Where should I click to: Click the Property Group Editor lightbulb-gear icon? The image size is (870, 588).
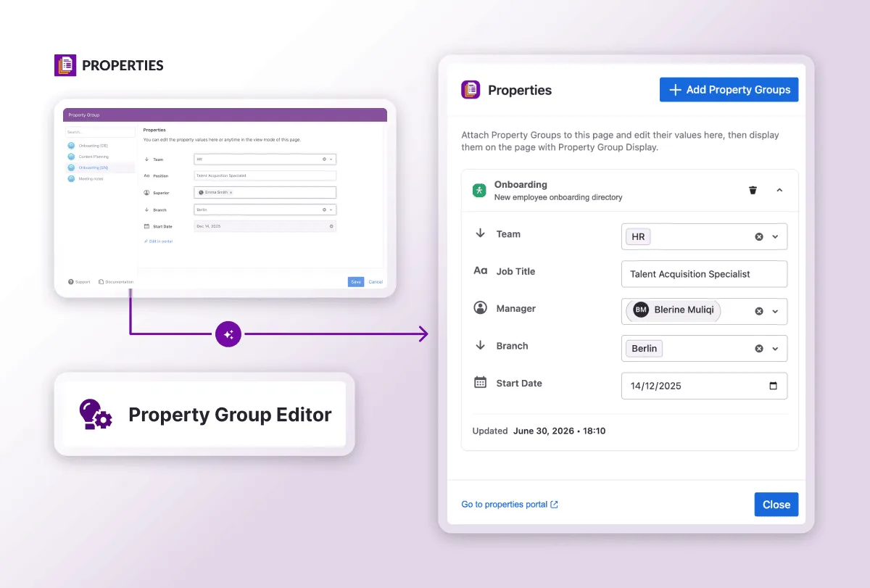pos(95,414)
